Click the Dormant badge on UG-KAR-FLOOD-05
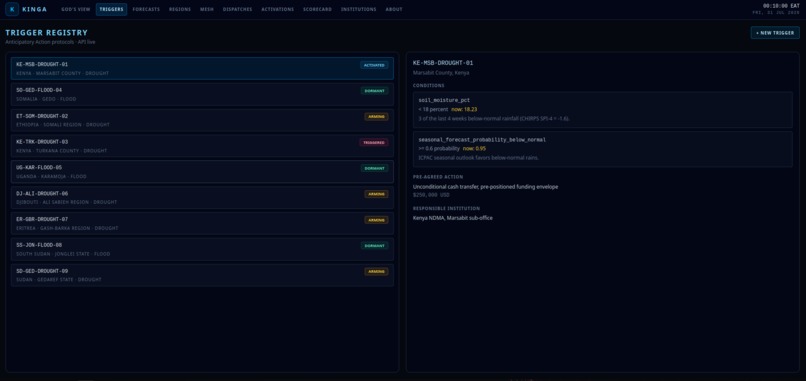This screenshot has width=806, height=381. (374, 168)
